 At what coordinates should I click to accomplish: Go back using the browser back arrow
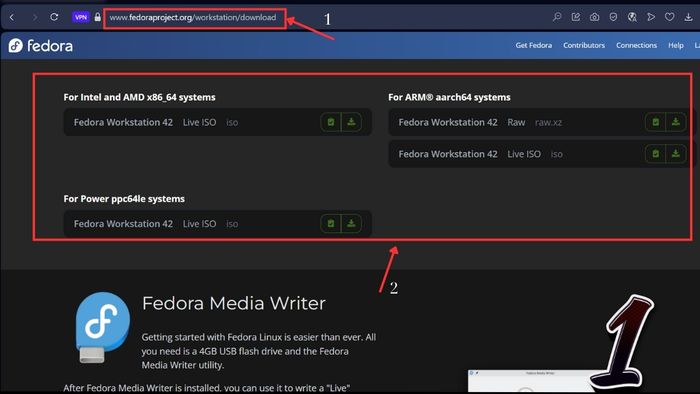coord(12,17)
